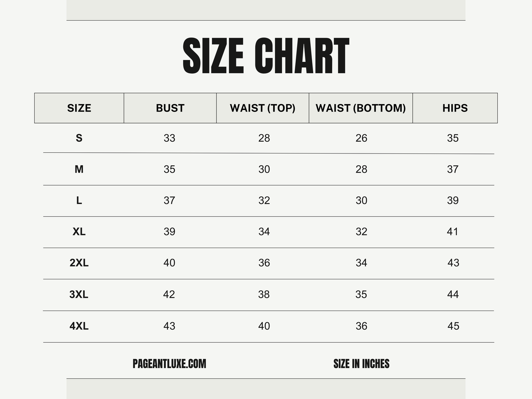Screen dimensions: 532x399
Task: Select the 2XL size row label
Action: coord(79,263)
